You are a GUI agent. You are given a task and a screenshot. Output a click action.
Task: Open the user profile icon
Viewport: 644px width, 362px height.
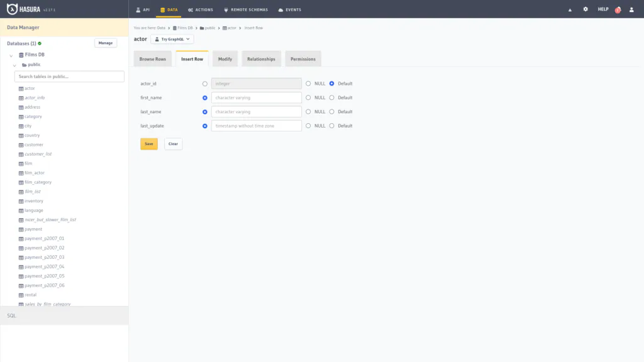[x=631, y=9]
